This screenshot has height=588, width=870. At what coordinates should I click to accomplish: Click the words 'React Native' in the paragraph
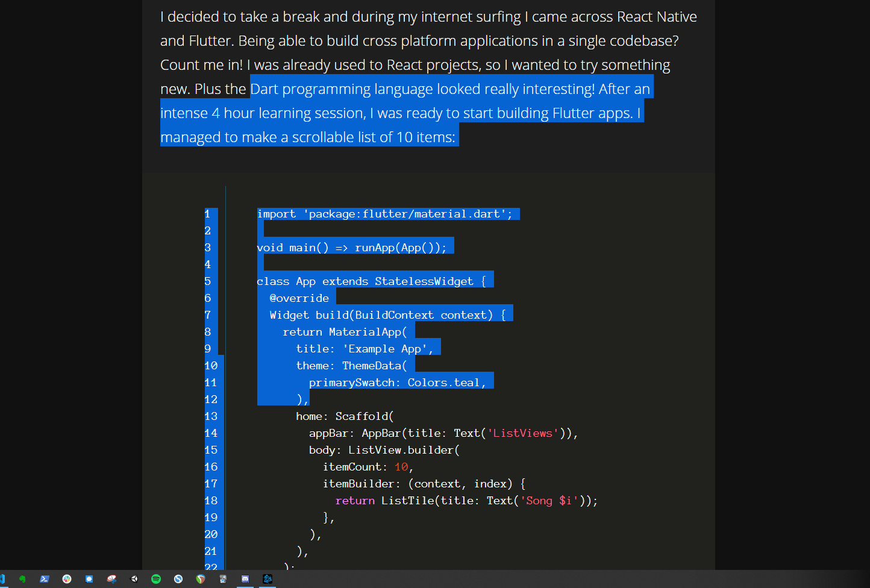pos(657,17)
